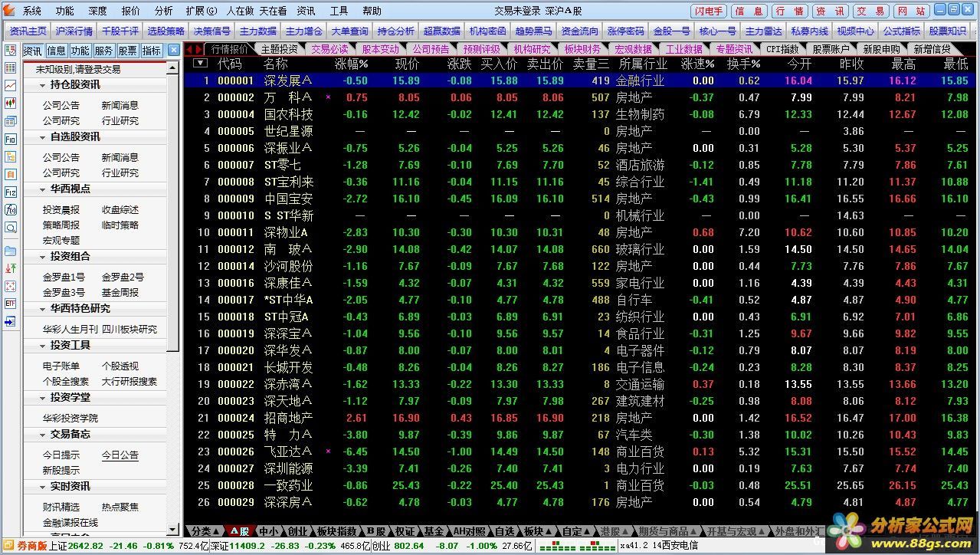
Task: Switch to the 信息 panel tab
Action: 56,51
